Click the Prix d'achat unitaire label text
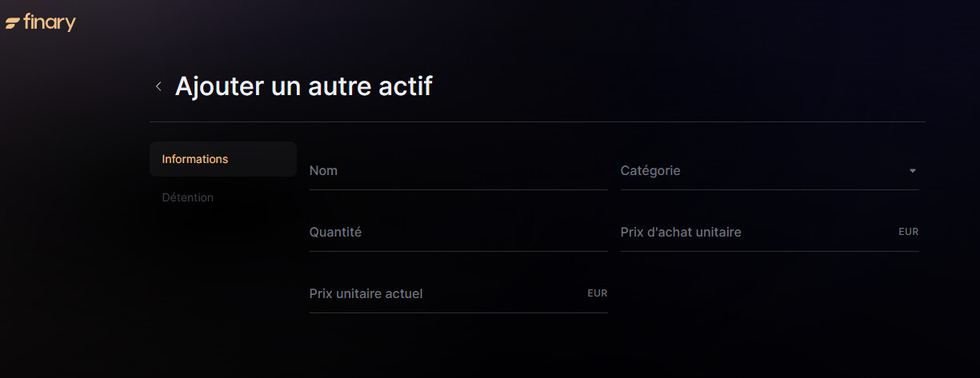This screenshot has height=378, width=980. click(x=681, y=233)
